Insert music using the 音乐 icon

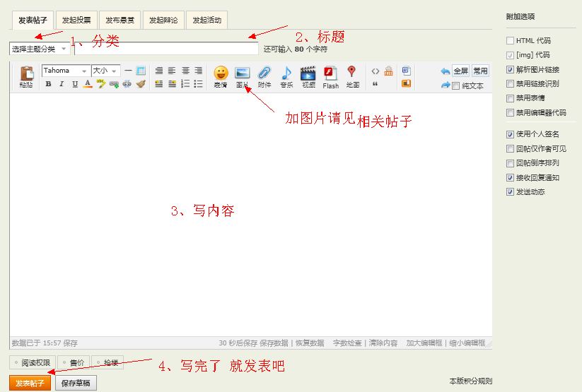click(x=286, y=76)
